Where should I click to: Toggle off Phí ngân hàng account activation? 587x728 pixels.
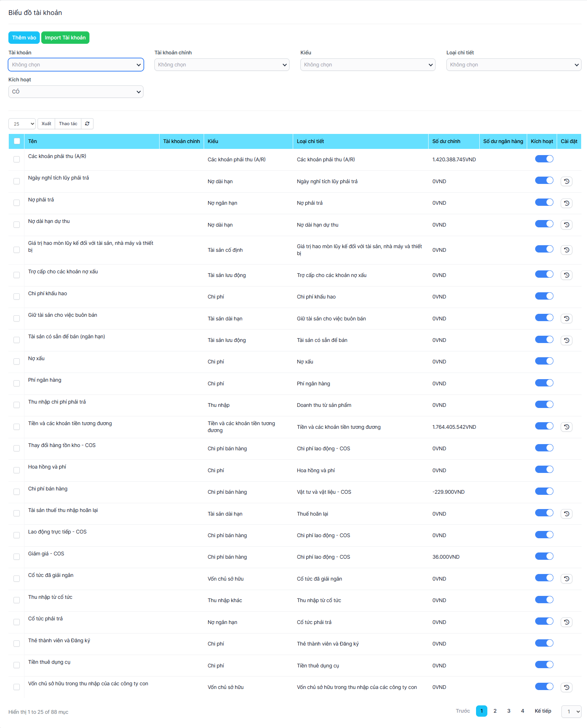544,383
